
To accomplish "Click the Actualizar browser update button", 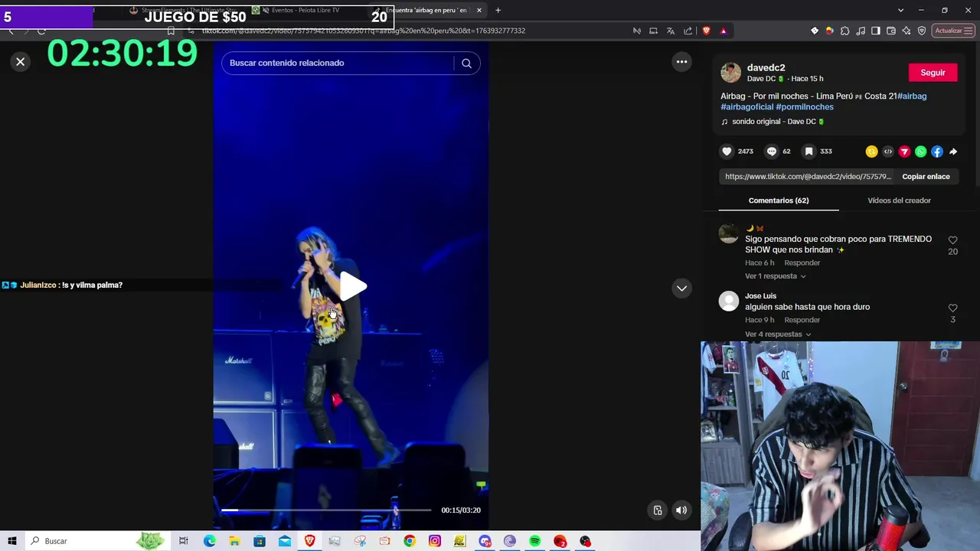I will pos(953,31).
